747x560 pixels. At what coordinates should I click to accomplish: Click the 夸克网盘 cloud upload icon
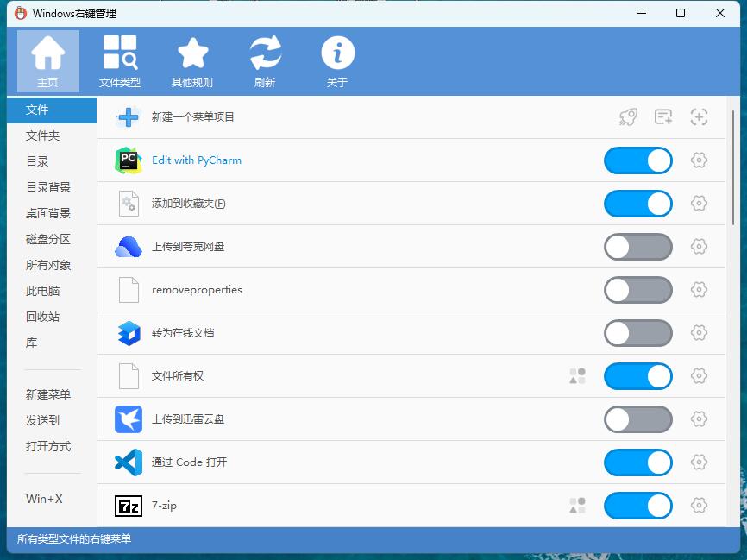point(128,247)
